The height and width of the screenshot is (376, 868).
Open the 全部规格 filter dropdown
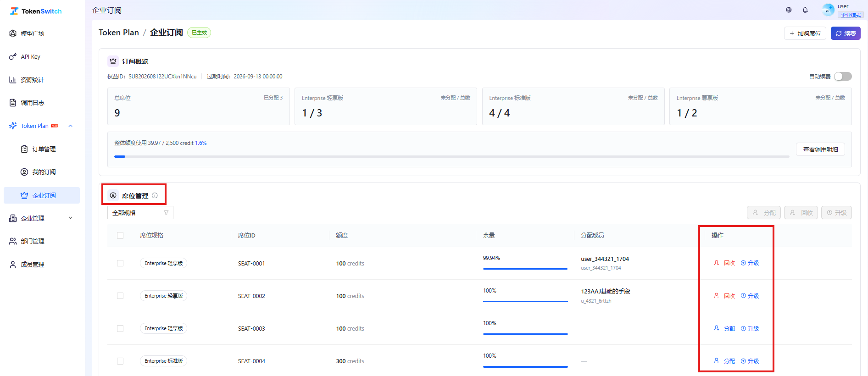pyautogui.click(x=140, y=213)
